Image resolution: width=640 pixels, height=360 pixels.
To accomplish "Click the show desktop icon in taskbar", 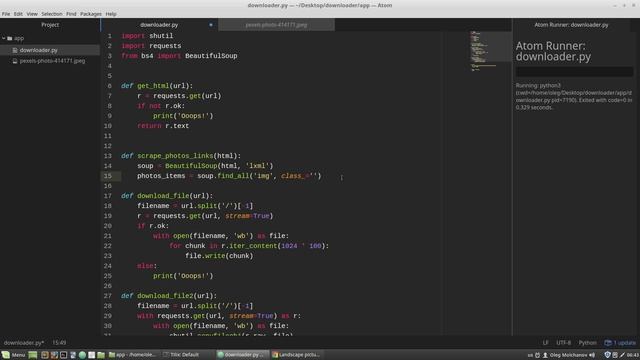I will click(32, 355).
